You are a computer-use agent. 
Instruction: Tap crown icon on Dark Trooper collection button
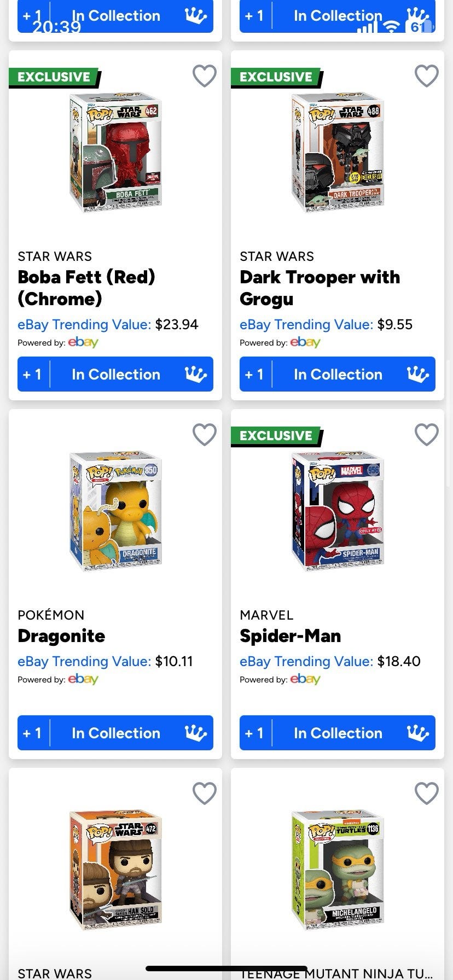pyautogui.click(x=418, y=374)
